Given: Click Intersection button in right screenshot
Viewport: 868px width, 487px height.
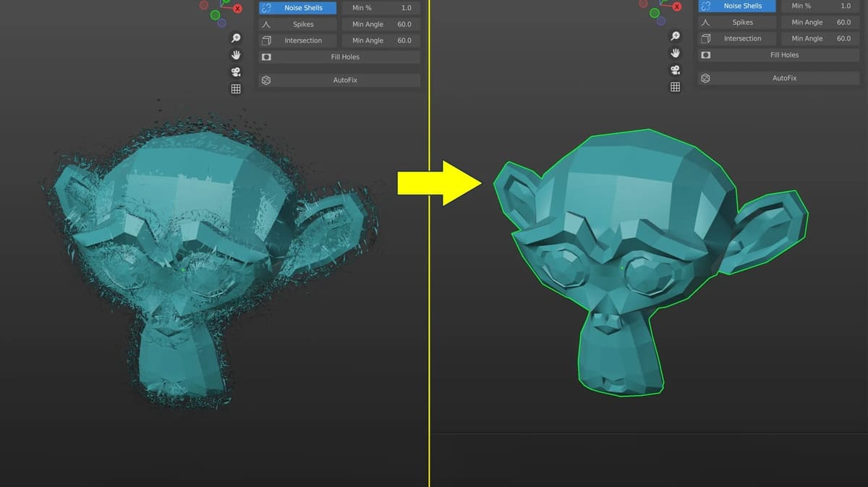Looking at the screenshot, I should pos(737,38).
